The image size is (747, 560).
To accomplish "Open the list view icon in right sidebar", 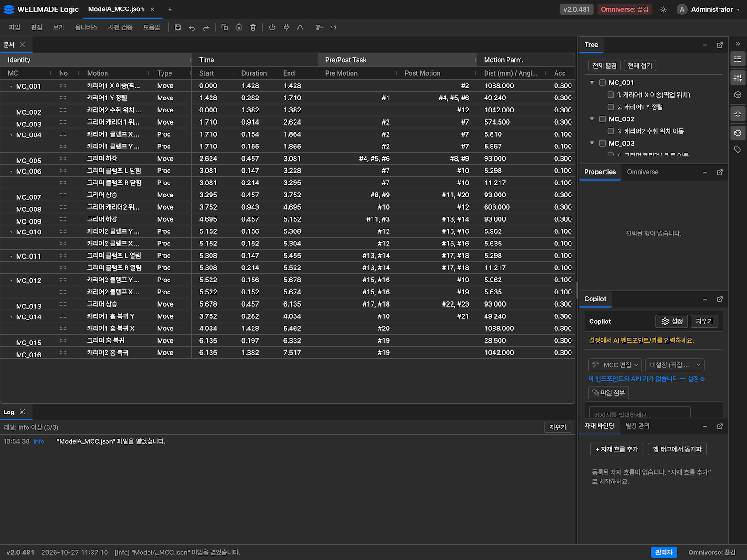I will [x=738, y=59].
